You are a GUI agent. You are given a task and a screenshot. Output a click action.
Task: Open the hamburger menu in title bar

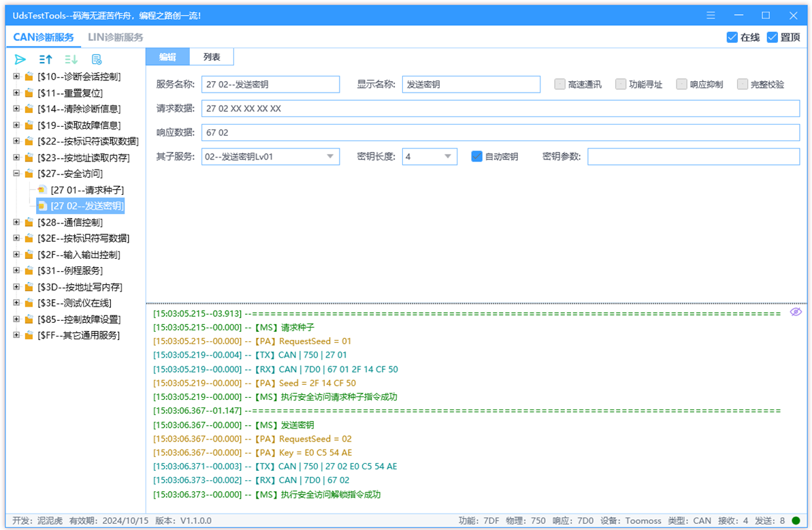click(711, 16)
